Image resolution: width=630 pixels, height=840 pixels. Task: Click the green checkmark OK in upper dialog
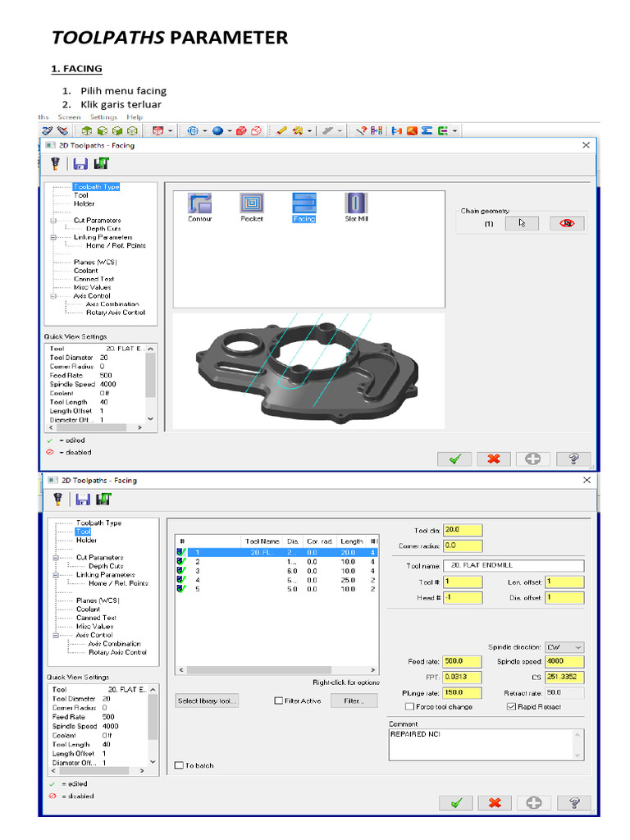pos(454,459)
